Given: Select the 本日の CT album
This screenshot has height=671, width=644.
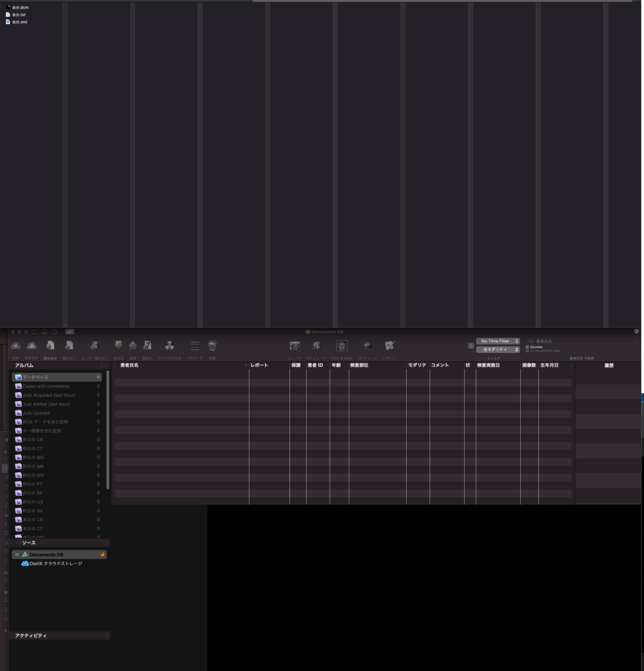Looking at the screenshot, I should pyautogui.click(x=57, y=528).
